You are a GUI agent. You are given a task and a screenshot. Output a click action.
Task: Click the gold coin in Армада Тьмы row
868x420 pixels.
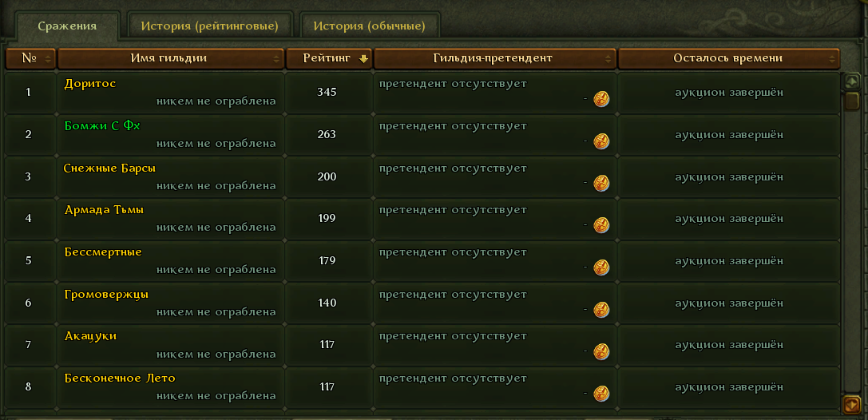[x=601, y=226]
